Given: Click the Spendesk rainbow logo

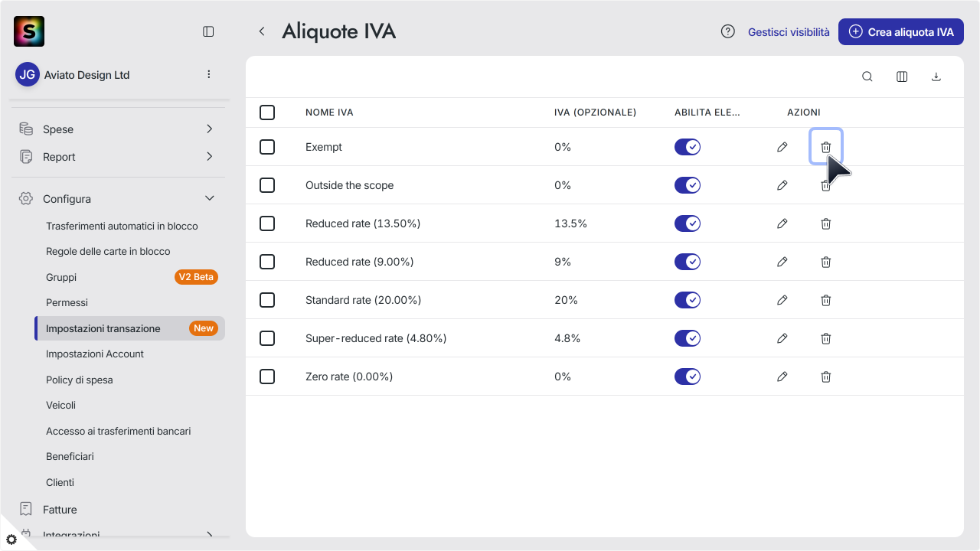Looking at the screenshot, I should pyautogui.click(x=29, y=31).
